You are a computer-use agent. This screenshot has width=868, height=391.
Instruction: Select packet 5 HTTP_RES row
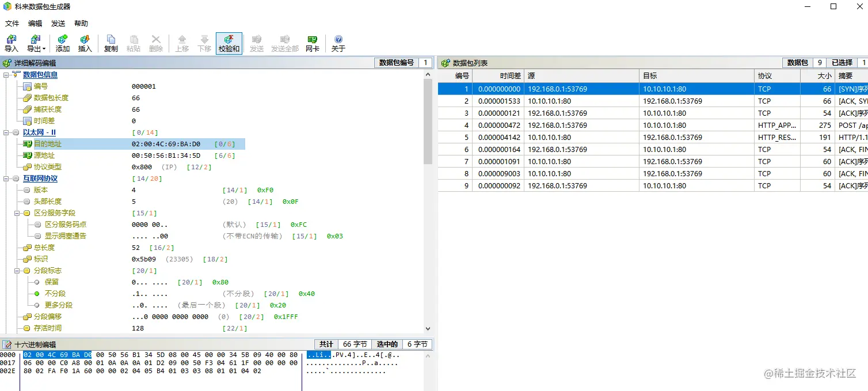653,137
